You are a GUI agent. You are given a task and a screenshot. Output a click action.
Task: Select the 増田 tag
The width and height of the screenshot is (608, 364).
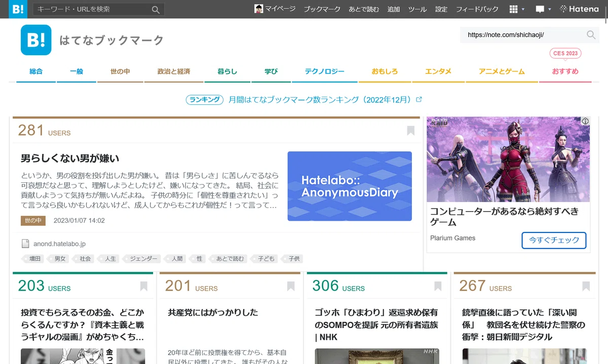click(x=34, y=259)
